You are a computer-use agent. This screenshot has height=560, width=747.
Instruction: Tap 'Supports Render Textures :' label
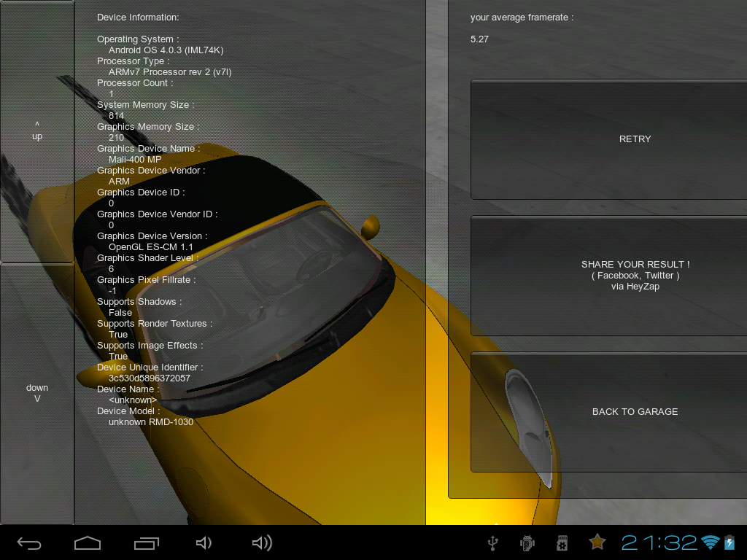coord(155,324)
